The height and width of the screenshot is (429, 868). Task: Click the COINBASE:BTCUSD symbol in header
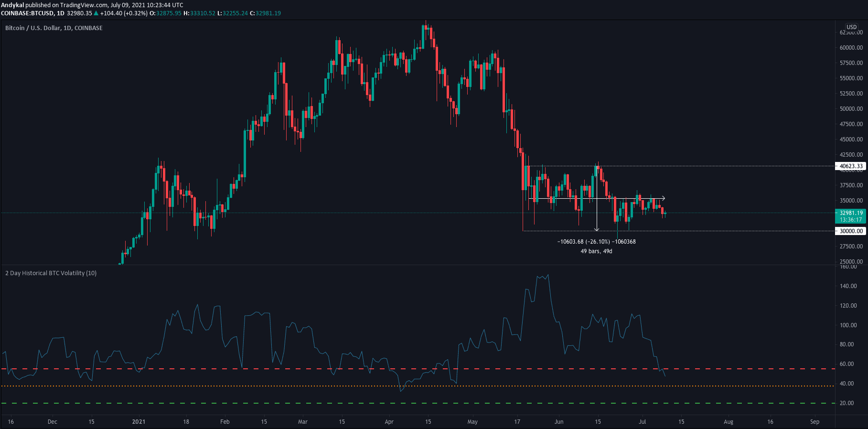coord(27,13)
